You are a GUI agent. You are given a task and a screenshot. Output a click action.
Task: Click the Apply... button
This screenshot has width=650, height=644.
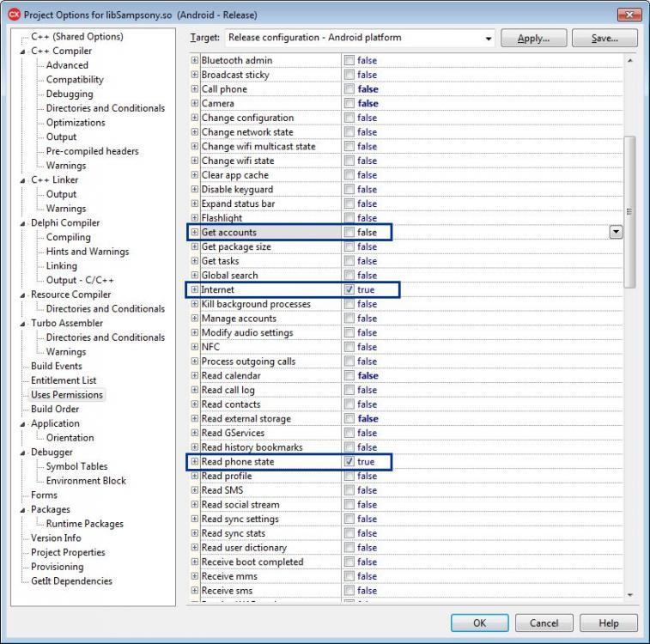(533, 38)
